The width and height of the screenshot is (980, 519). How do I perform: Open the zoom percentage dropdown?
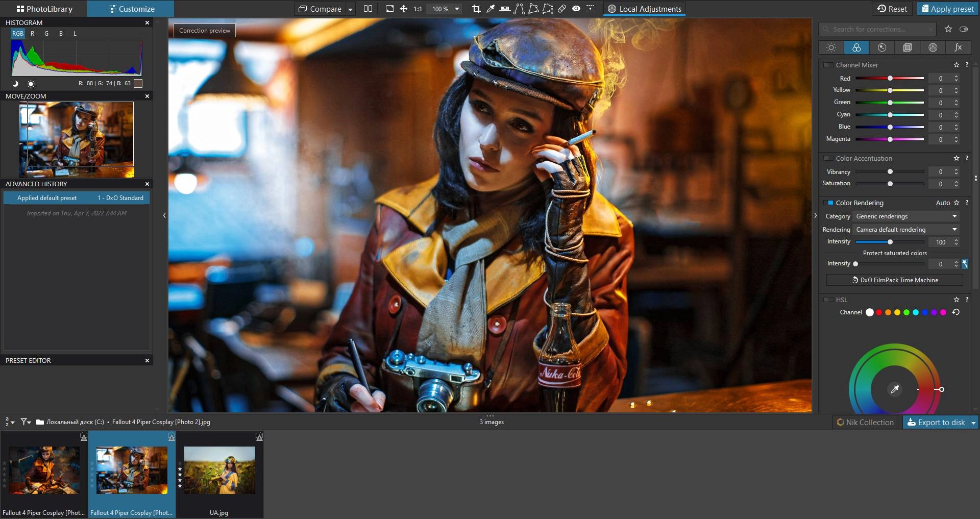click(x=457, y=9)
